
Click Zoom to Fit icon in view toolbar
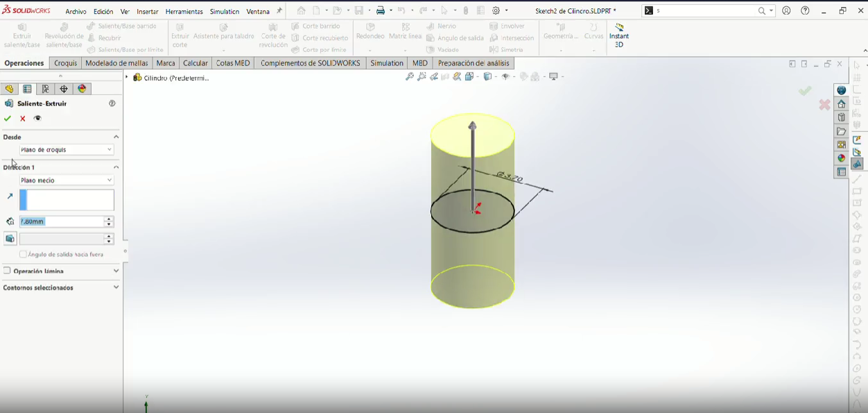coord(410,76)
